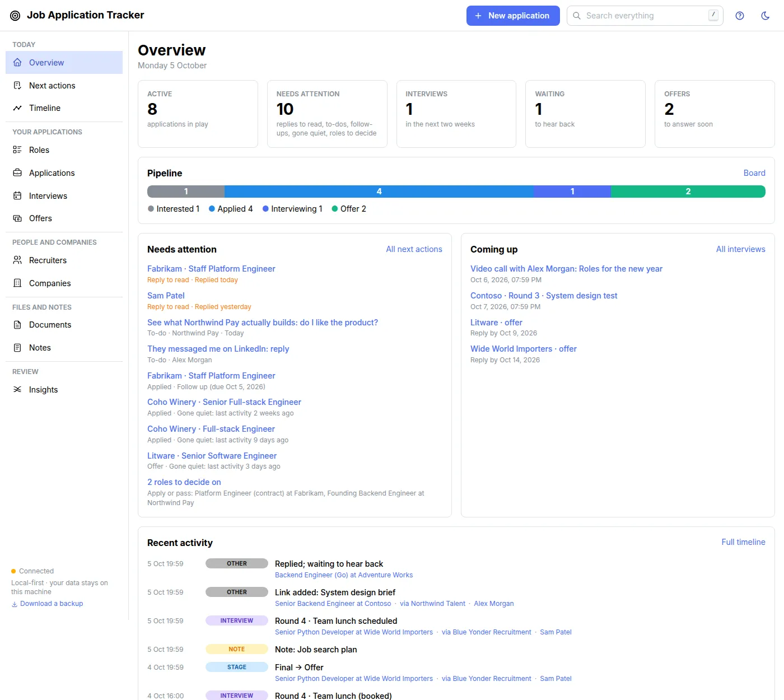
Task: Open the Insights sidebar item
Action: [64, 390]
